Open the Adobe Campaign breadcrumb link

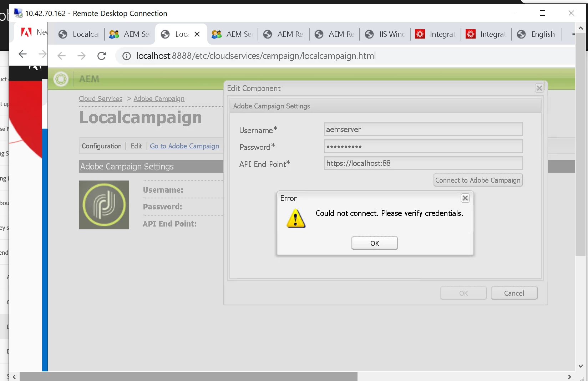[x=159, y=98]
